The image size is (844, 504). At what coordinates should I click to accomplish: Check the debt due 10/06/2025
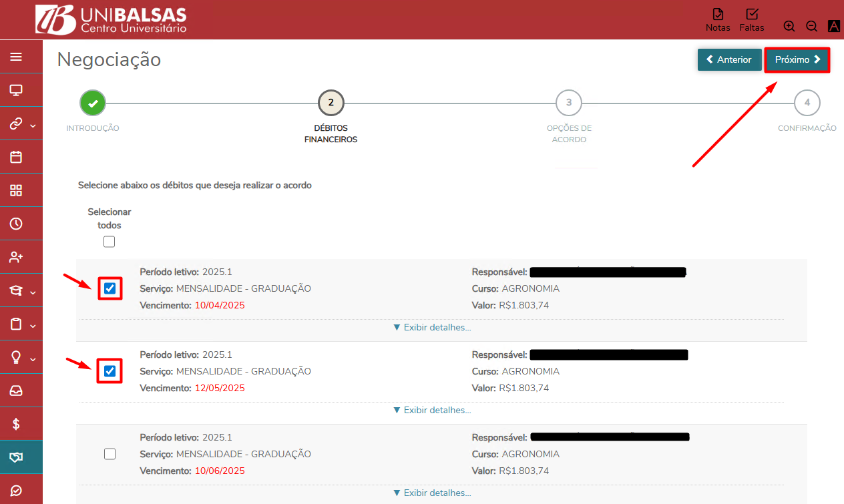coord(110,454)
